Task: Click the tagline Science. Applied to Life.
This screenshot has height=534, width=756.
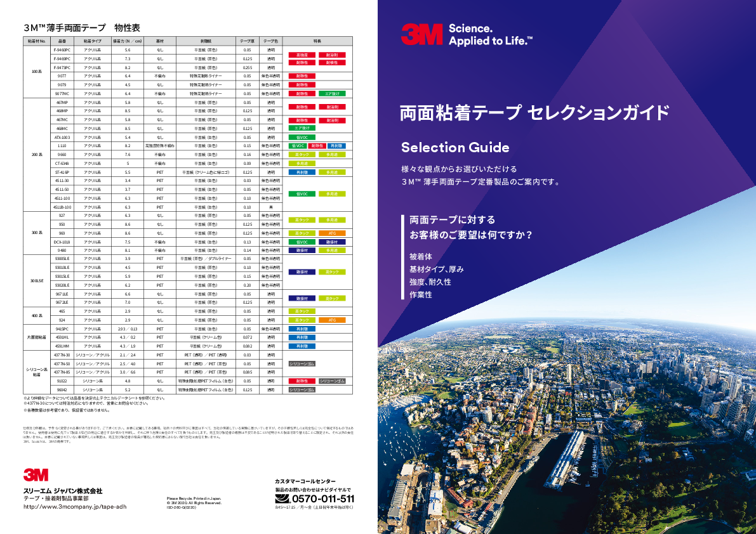Action: [x=490, y=35]
